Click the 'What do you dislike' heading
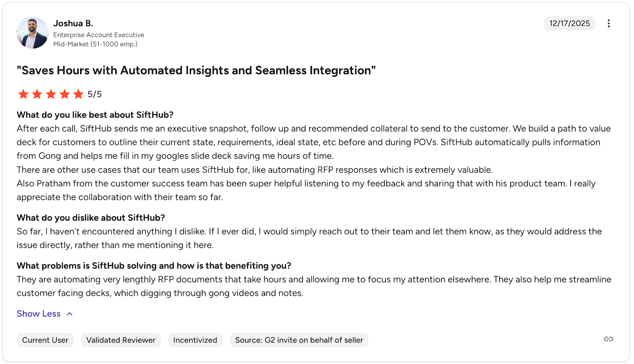 (91, 218)
